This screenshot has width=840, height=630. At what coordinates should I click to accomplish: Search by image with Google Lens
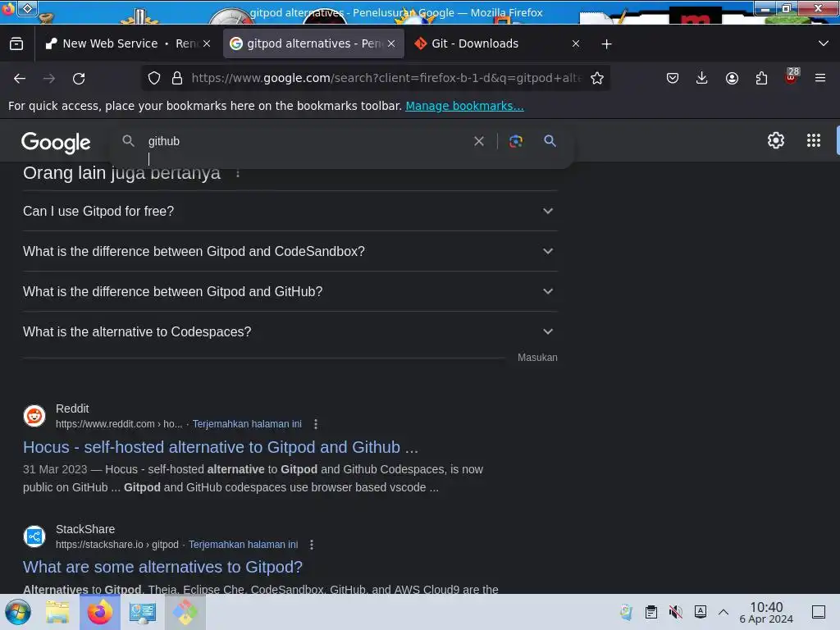(x=515, y=141)
